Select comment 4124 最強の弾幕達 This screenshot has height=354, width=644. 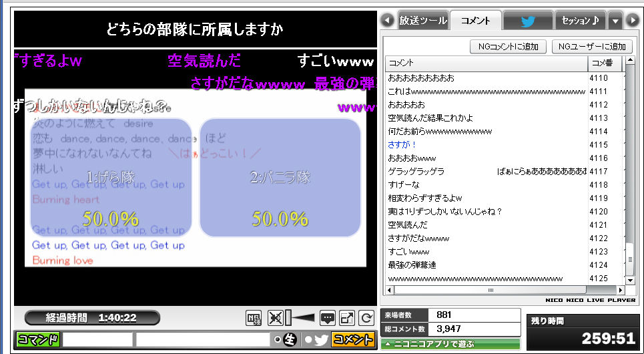tap(505, 264)
